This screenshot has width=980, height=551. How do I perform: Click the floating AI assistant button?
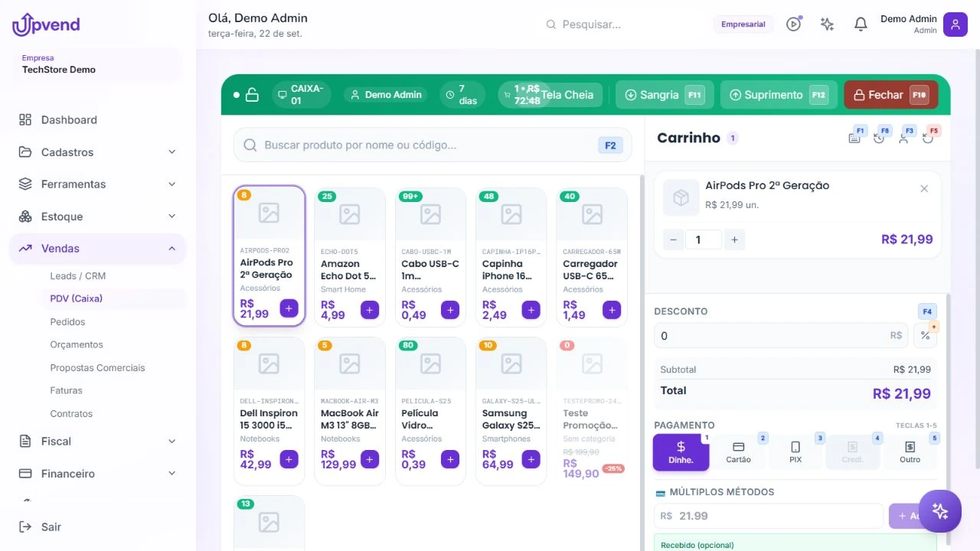point(940,511)
